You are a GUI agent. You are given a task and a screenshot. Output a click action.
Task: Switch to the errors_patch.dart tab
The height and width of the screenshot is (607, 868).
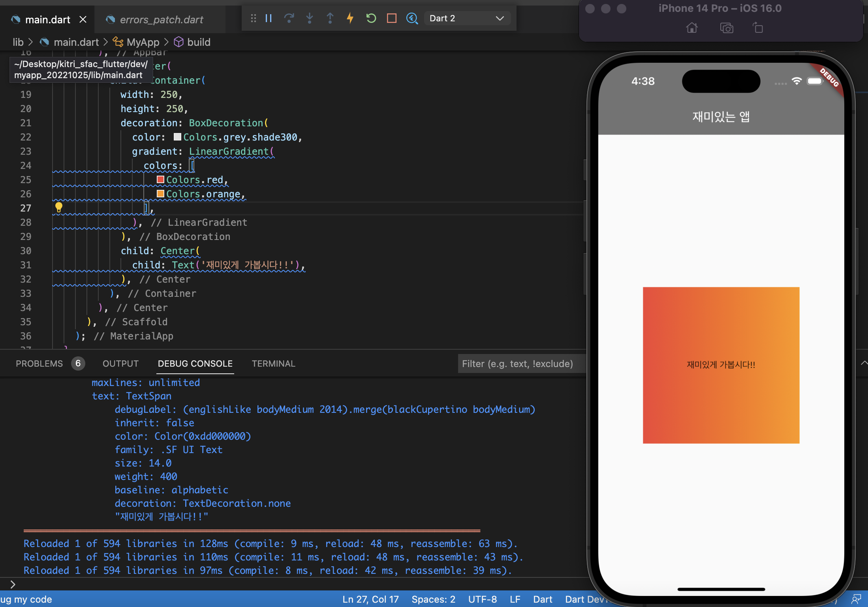(161, 19)
